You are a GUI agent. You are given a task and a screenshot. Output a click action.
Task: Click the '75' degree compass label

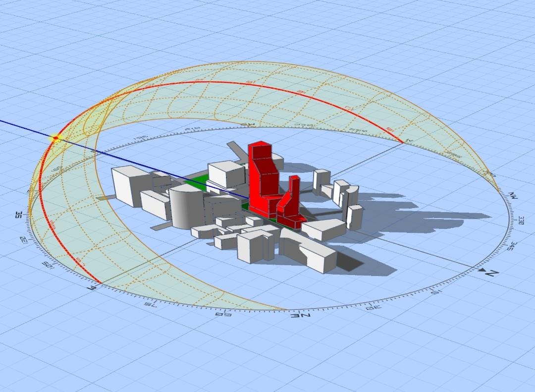[150, 304]
